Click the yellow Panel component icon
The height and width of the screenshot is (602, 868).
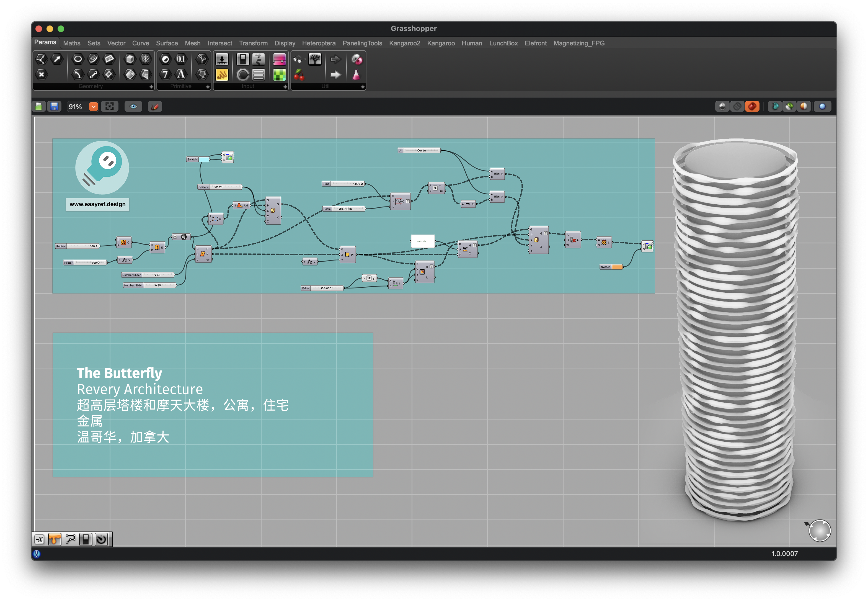pos(222,75)
